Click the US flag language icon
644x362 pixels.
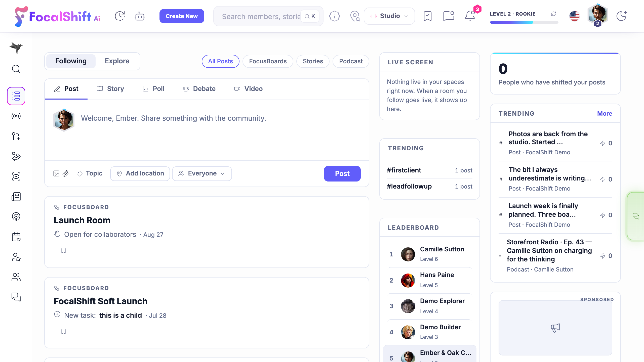coord(575,16)
